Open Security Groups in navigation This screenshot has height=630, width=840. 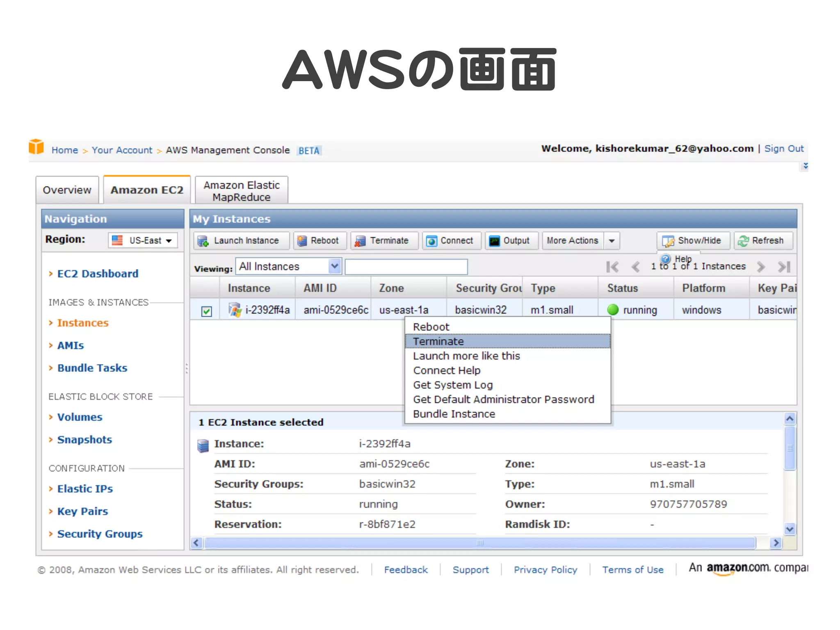pos(100,534)
